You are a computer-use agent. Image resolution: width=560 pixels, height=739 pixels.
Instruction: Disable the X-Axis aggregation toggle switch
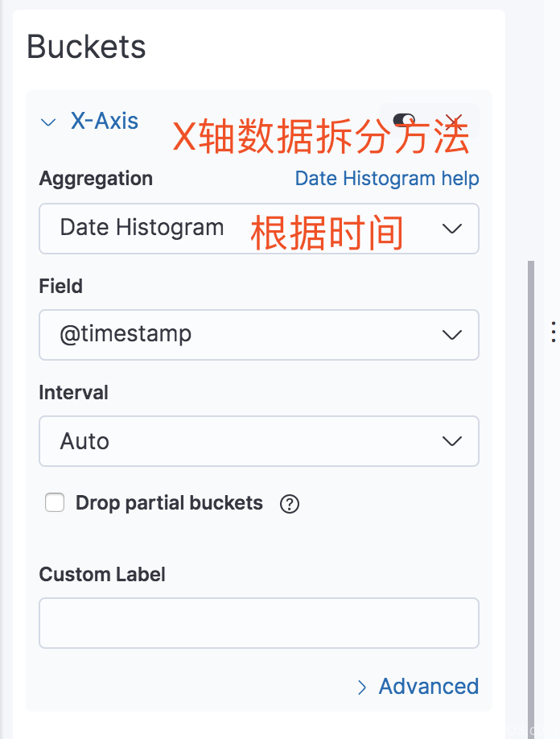404,120
